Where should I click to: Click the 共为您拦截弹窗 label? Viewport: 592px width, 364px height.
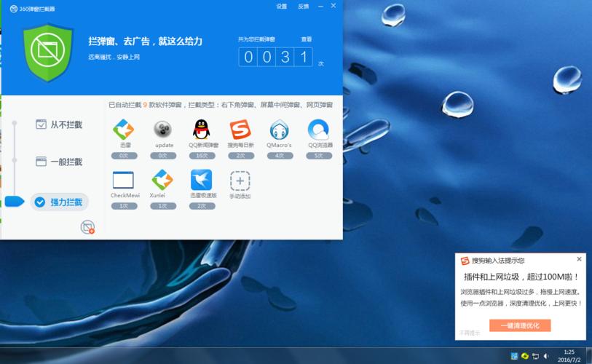point(256,39)
